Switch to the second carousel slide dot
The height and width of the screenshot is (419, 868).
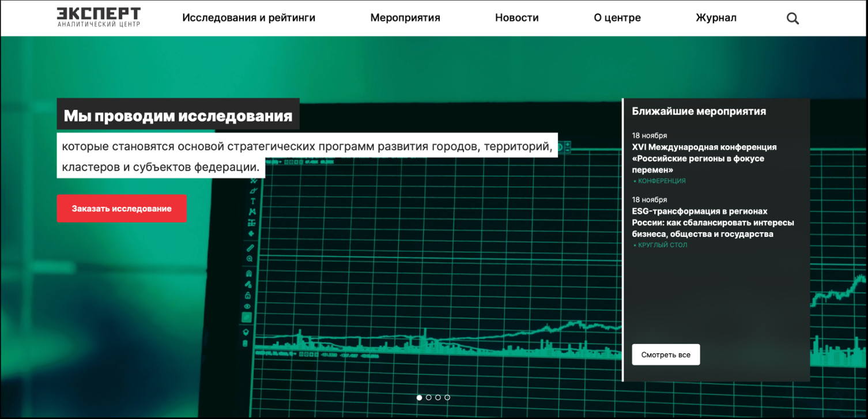(429, 397)
